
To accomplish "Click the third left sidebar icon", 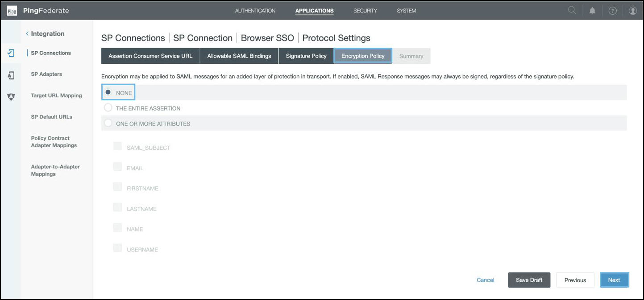I will coord(11,97).
